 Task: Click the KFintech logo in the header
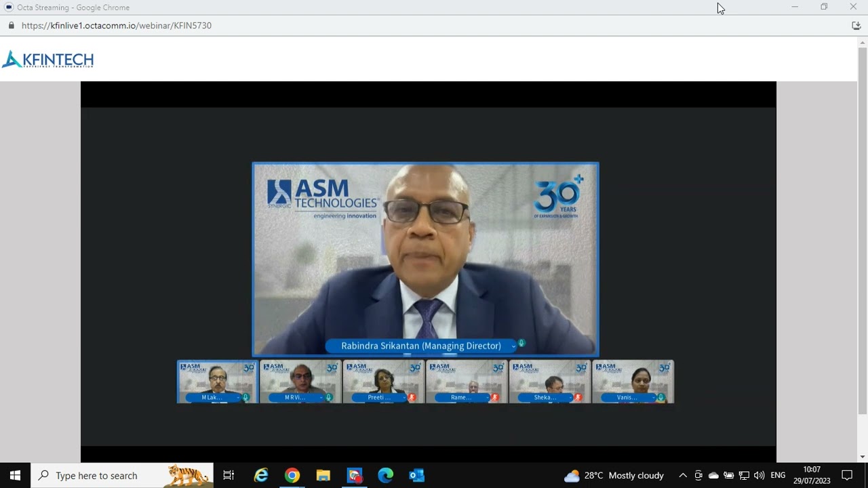pos(47,60)
